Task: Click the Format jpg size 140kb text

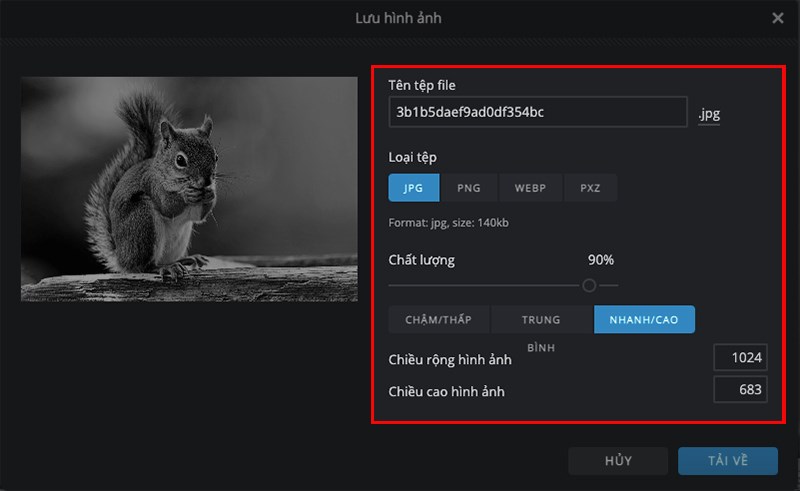Action: pos(449,223)
